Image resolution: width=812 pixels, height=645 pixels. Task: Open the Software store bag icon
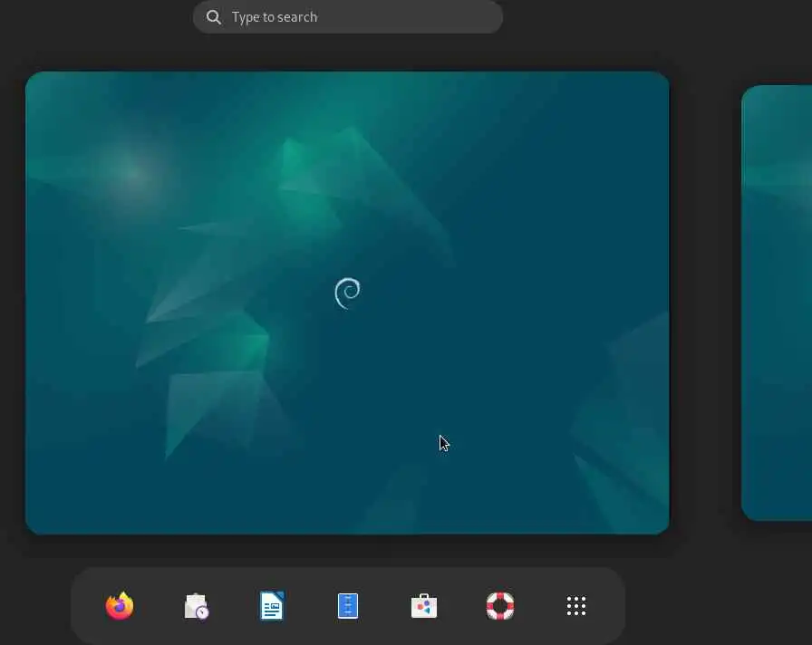pyautogui.click(x=424, y=606)
